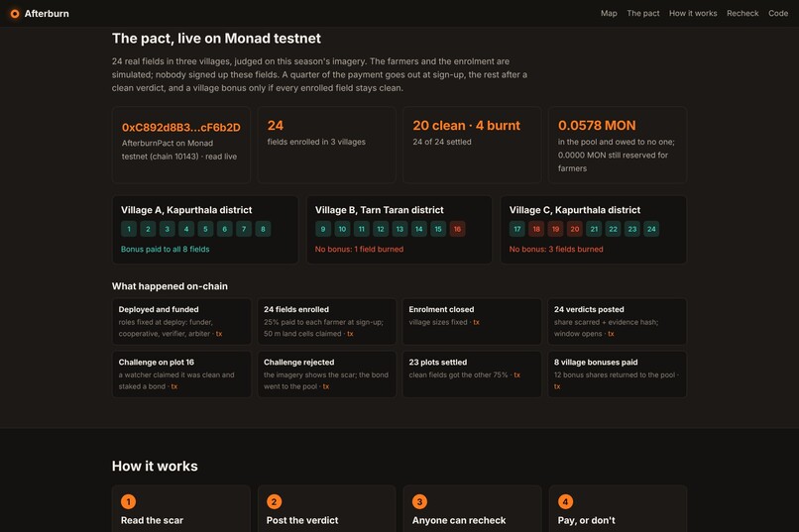Select field 11 chip in Village B
799x532 pixels.
point(361,229)
